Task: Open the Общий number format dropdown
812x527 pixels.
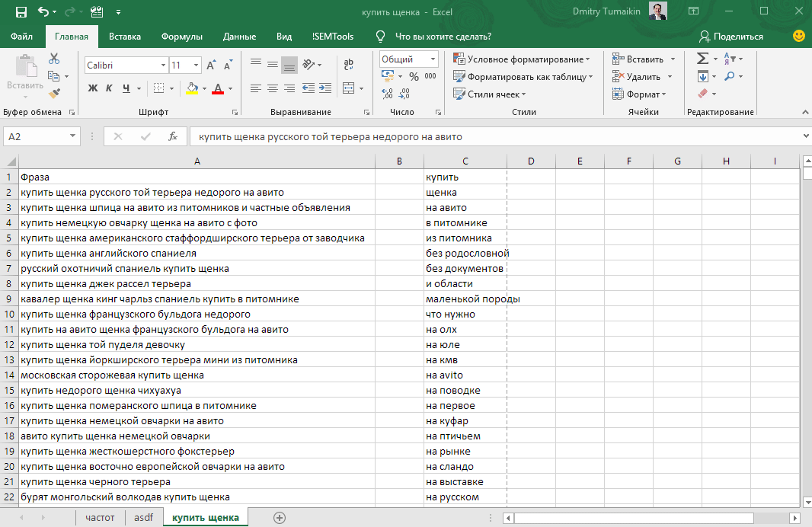Action: tap(433, 59)
